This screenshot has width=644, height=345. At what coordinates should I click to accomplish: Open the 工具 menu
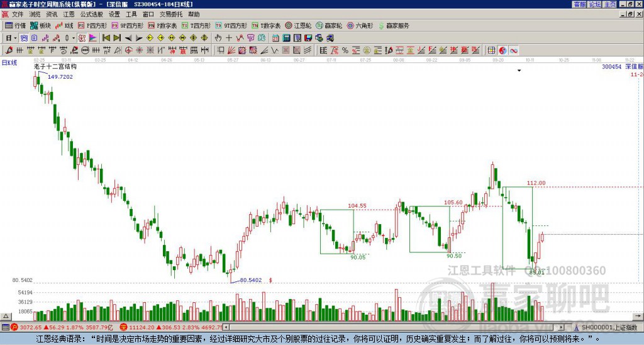pos(131,14)
